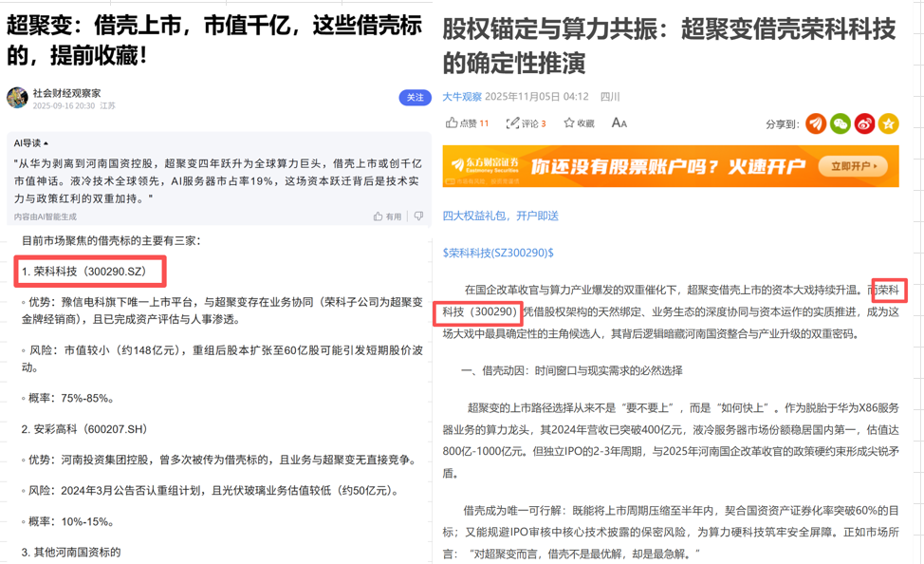This screenshot has height=564, width=924.
Task: Share via orange 东方财富 share icon
Action: coord(816,123)
